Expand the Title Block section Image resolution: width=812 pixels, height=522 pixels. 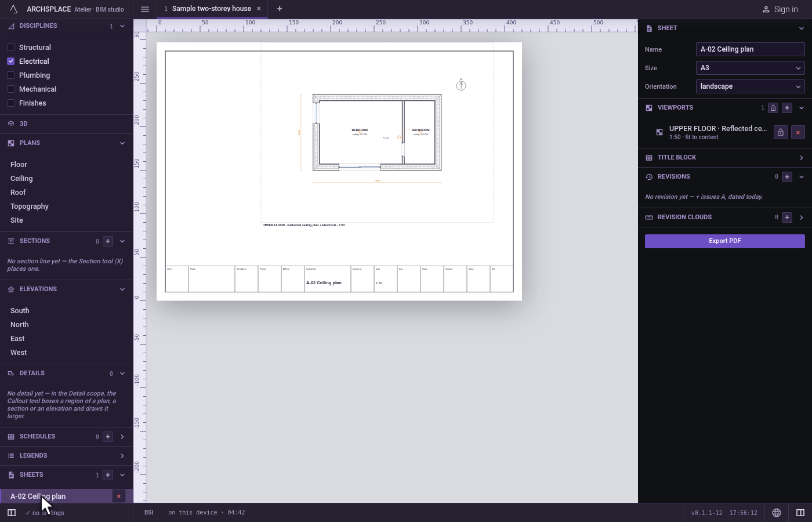[x=802, y=158]
